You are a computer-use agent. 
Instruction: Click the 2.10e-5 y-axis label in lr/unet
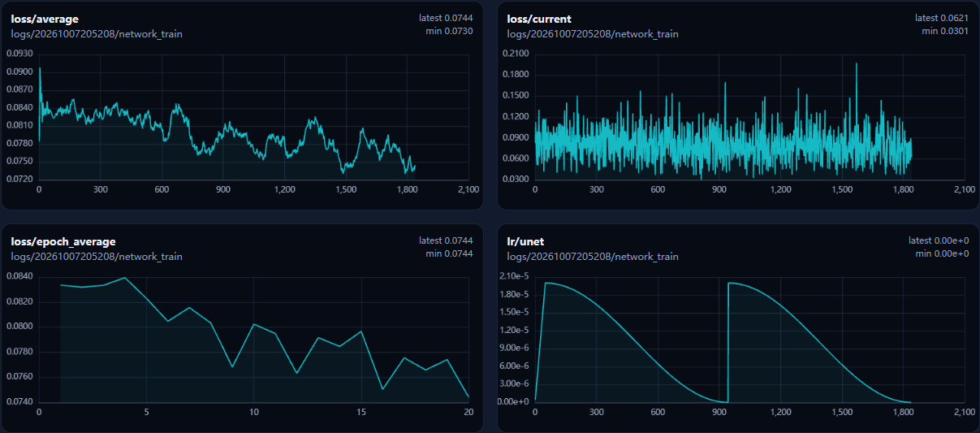point(515,276)
